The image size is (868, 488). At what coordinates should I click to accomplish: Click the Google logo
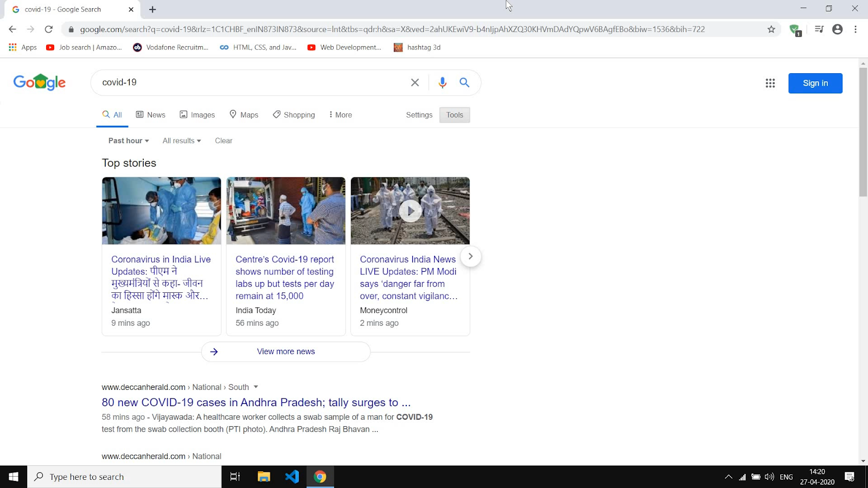[x=40, y=82]
